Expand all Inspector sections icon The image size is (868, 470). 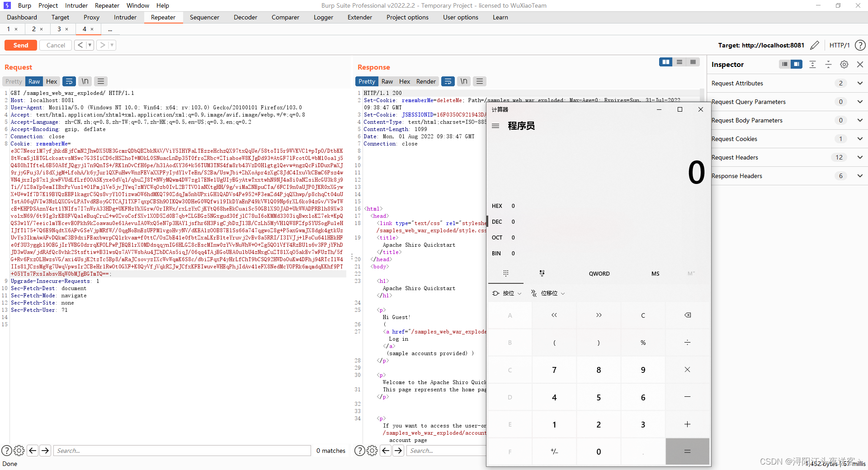pyautogui.click(x=812, y=64)
